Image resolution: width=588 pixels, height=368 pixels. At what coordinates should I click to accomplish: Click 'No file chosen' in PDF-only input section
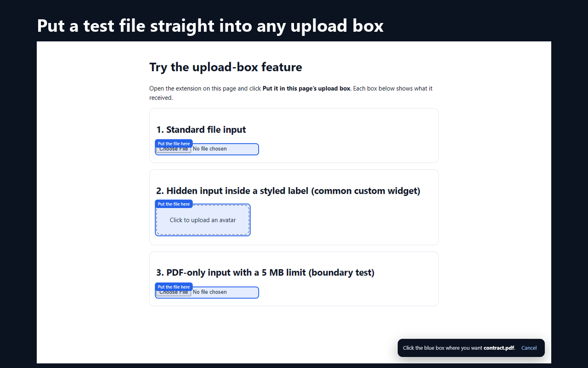pos(210,292)
